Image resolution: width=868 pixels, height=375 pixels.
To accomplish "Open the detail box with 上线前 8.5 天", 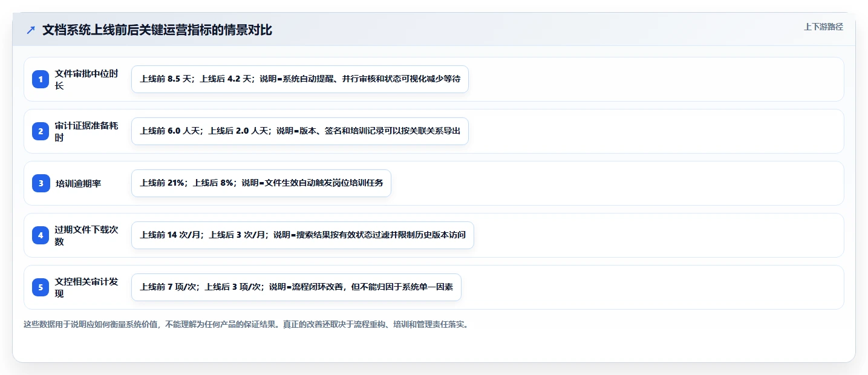I will (x=300, y=79).
